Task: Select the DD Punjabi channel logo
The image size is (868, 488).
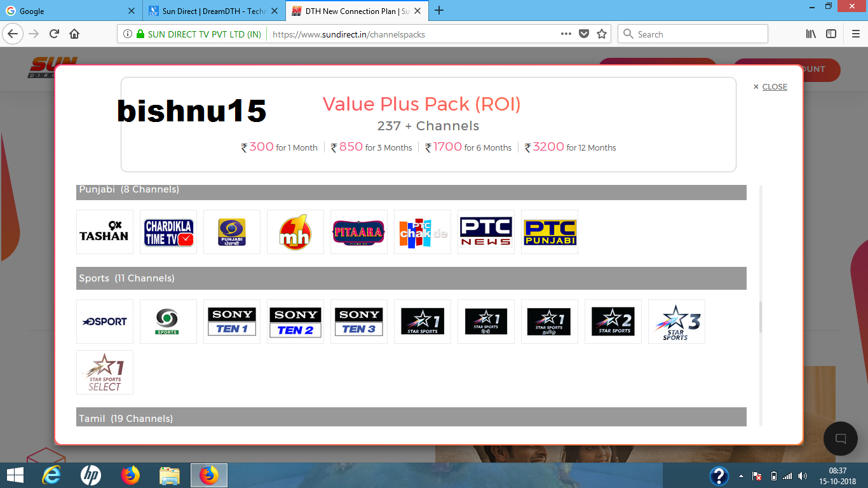Action: tap(232, 232)
